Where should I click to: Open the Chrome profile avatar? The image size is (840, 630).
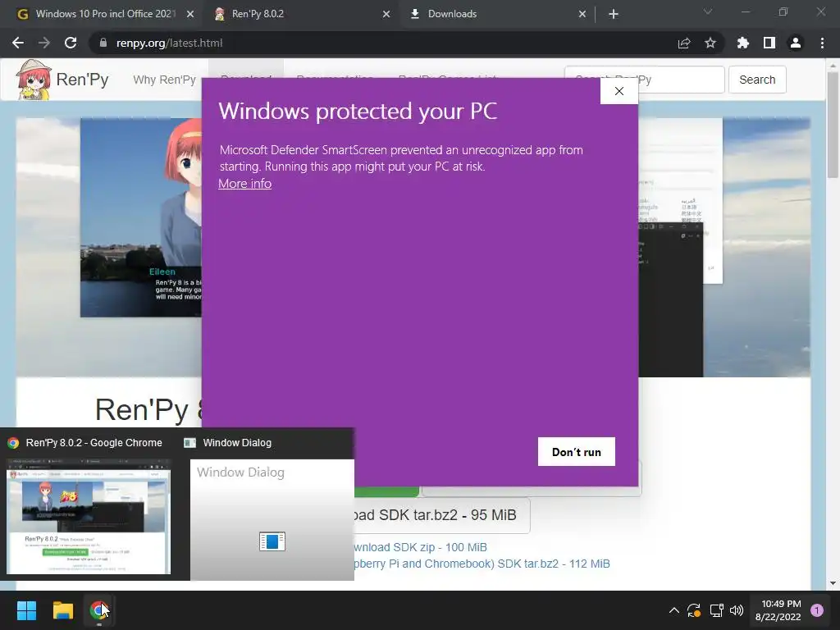point(796,43)
